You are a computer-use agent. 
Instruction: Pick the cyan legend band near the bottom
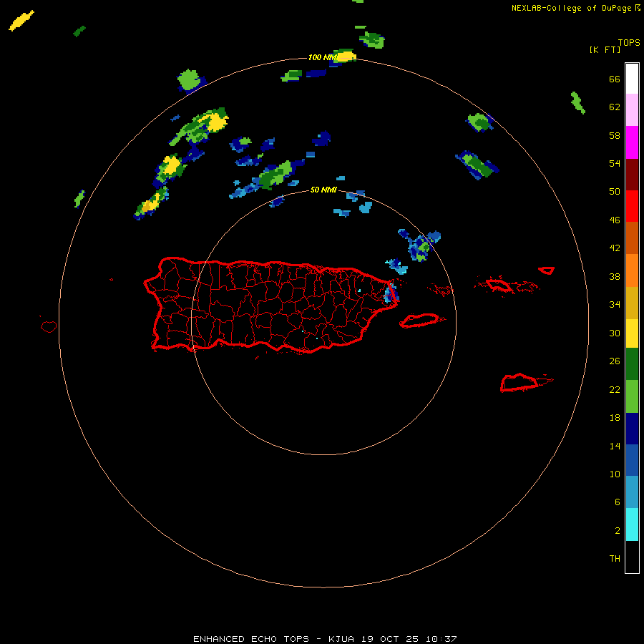click(x=632, y=525)
